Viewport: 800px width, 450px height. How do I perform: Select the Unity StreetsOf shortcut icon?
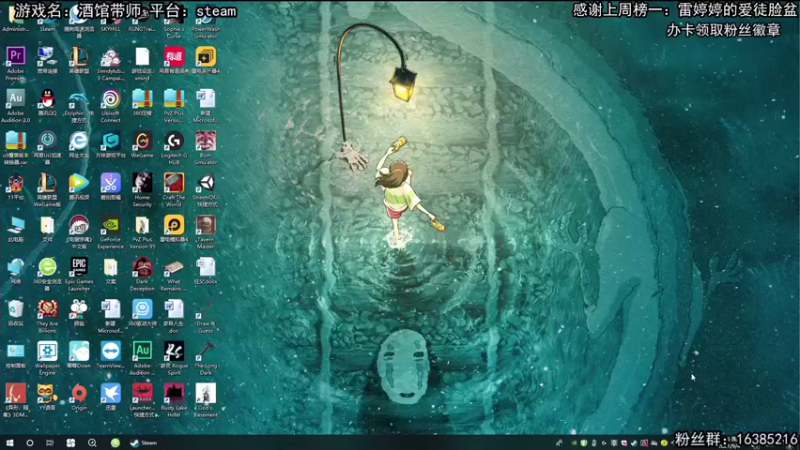(x=206, y=183)
